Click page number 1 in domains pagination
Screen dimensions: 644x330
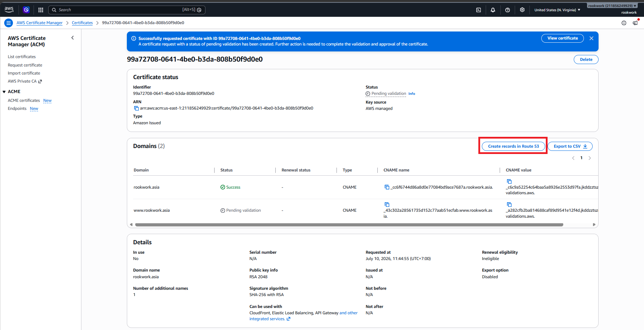click(x=581, y=158)
